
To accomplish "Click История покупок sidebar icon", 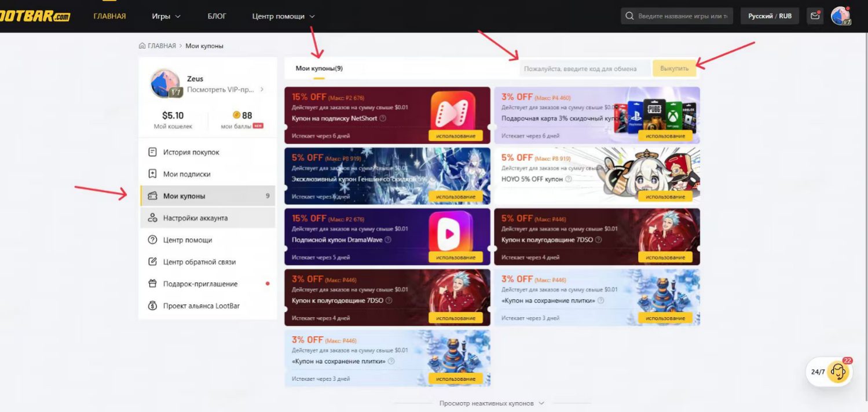I will click(x=153, y=152).
